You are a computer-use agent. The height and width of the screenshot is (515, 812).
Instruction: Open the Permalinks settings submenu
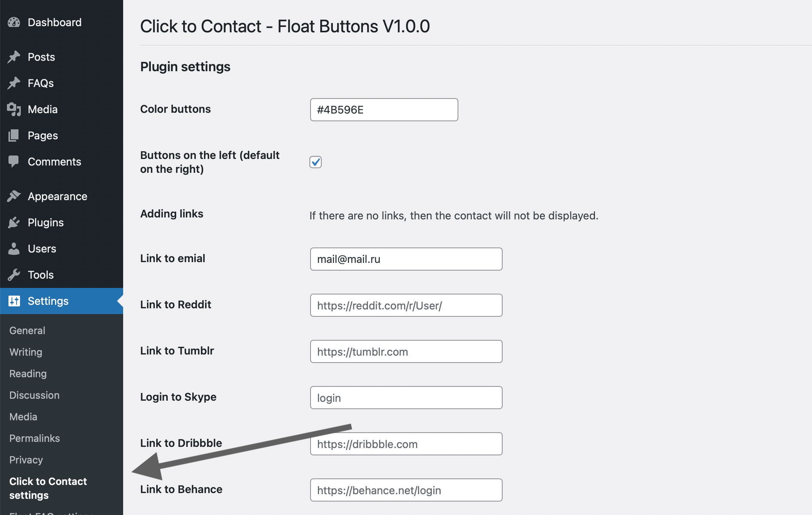[x=35, y=438]
